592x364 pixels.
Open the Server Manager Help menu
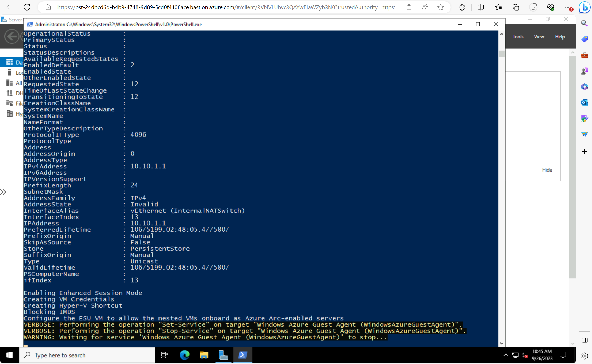tap(560, 37)
